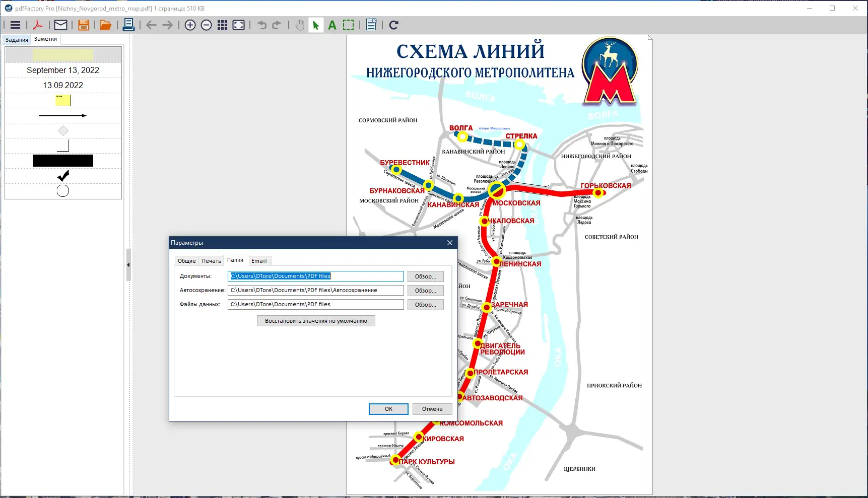Screen dimensions: 868x498
Task: Open the Общие tab in Параметры
Action: (186, 261)
